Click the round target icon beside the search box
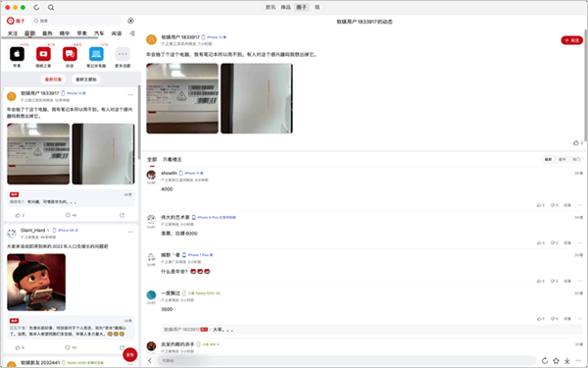This screenshot has height=368, width=588. pos(130,21)
